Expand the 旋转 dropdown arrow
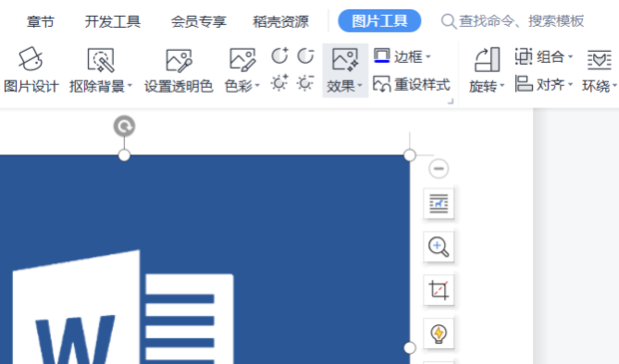Image resolution: width=619 pixels, height=364 pixels. coord(502,86)
